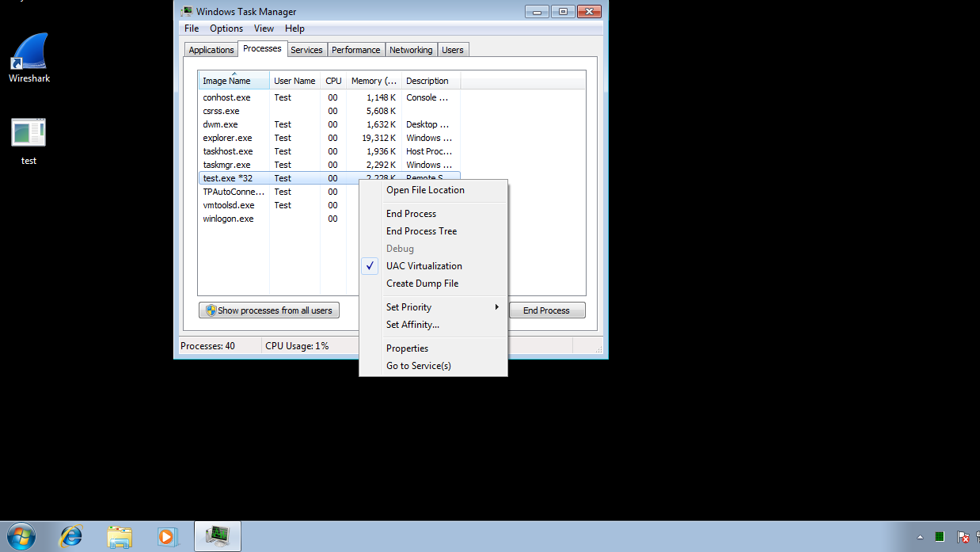Toggle UAC Virtualization in the context menu
980x552 pixels.
point(433,266)
